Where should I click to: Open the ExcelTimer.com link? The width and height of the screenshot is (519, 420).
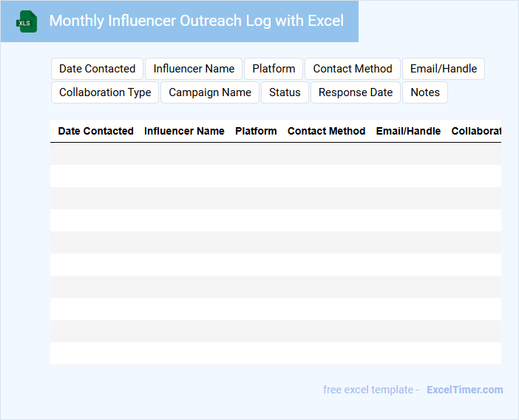pos(464,390)
